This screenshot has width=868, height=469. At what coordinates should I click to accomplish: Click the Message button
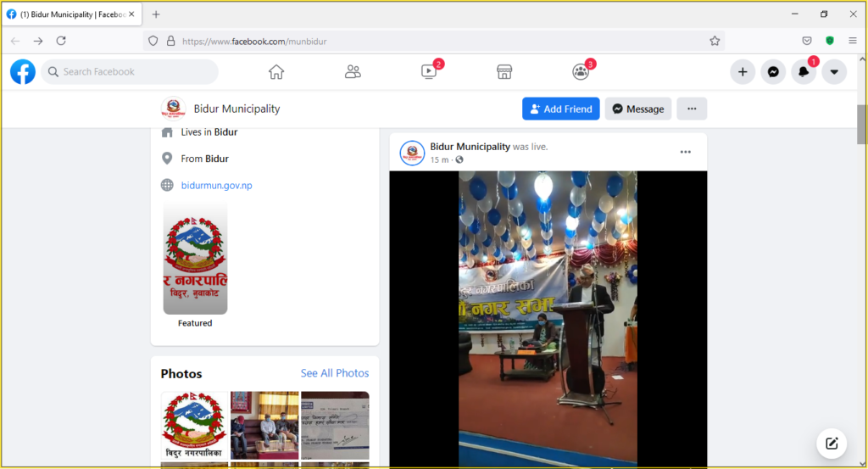coord(638,109)
